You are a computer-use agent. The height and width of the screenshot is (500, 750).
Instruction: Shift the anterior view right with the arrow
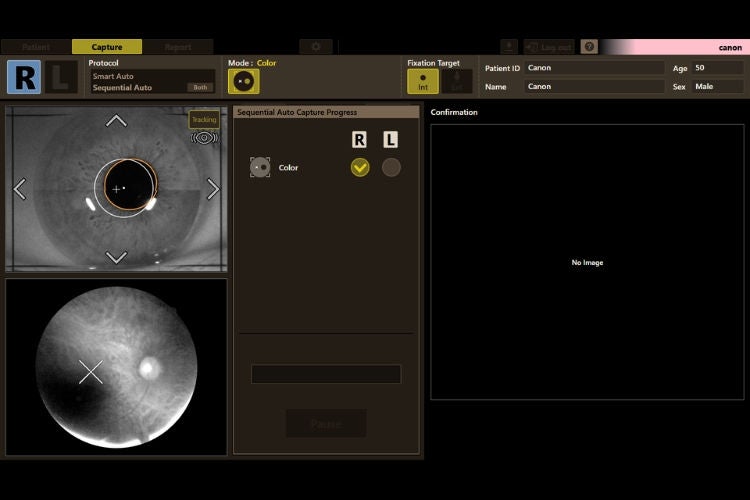point(213,189)
